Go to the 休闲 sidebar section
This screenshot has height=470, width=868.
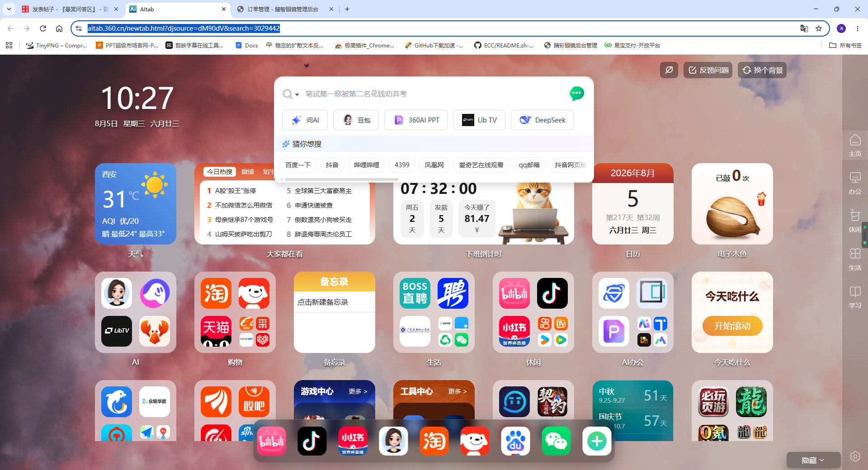click(855, 221)
